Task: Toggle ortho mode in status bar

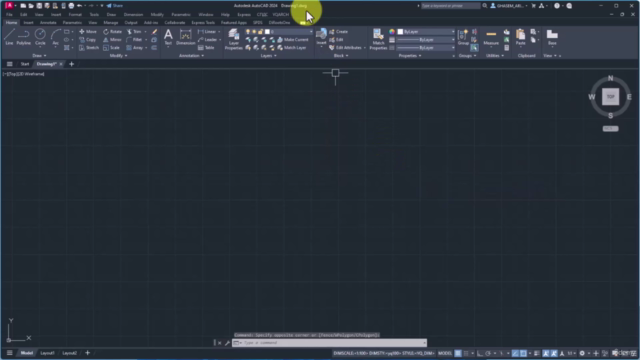Action: (x=480, y=353)
